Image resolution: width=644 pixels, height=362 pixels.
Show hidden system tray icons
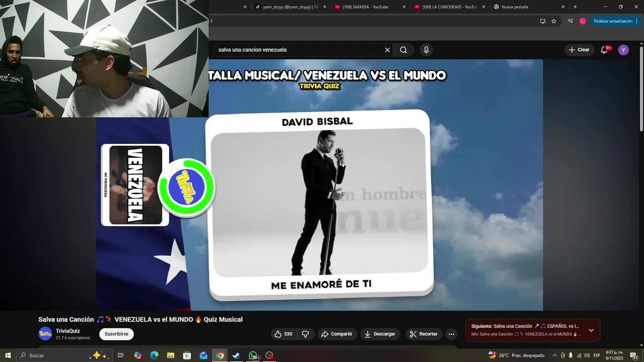pos(554,355)
